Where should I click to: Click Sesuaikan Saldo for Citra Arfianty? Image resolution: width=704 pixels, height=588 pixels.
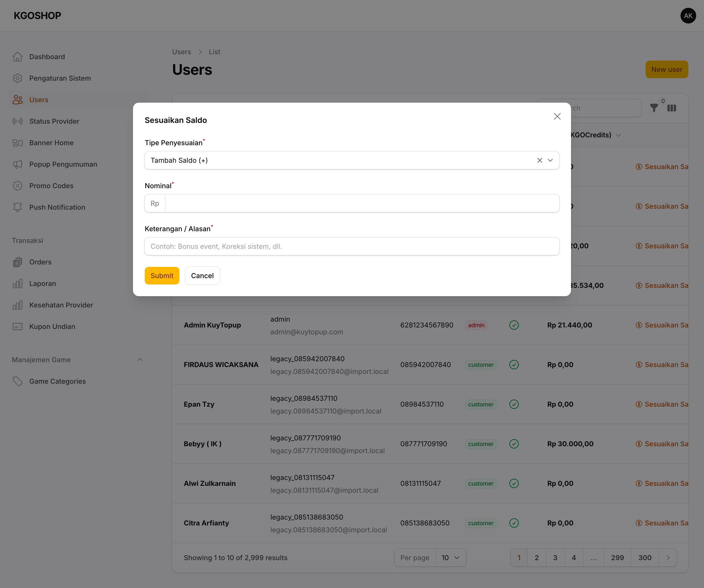(662, 523)
